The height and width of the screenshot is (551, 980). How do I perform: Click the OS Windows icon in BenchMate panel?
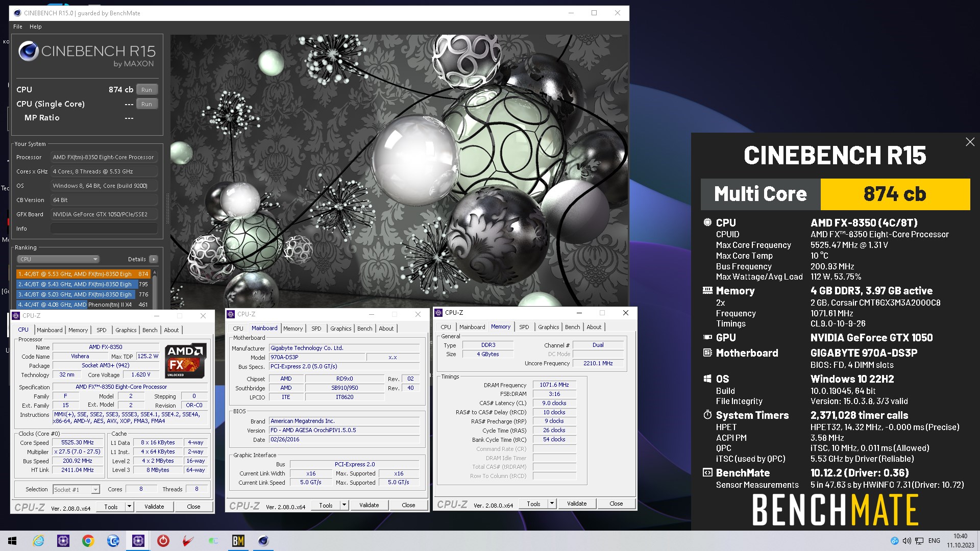pos(707,379)
